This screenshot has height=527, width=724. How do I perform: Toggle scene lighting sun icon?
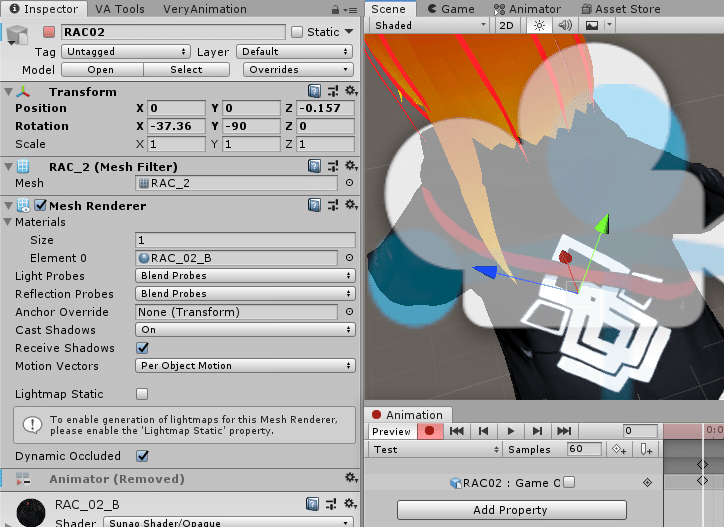(539, 25)
